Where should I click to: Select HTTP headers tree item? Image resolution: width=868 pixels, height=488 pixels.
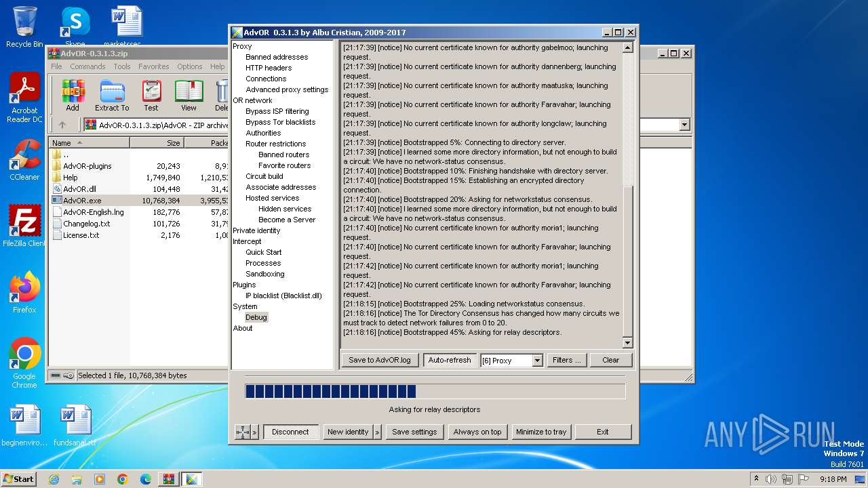coord(269,68)
